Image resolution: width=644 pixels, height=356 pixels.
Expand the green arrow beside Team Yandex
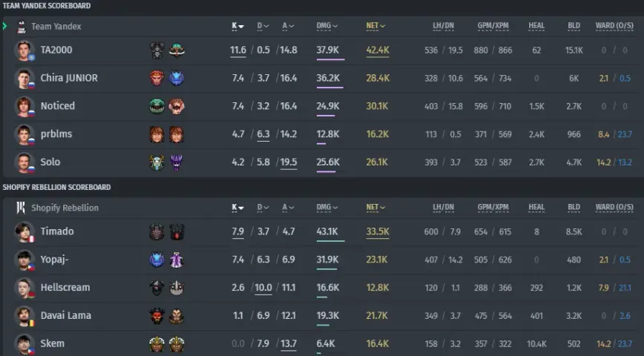coord(5,26)
